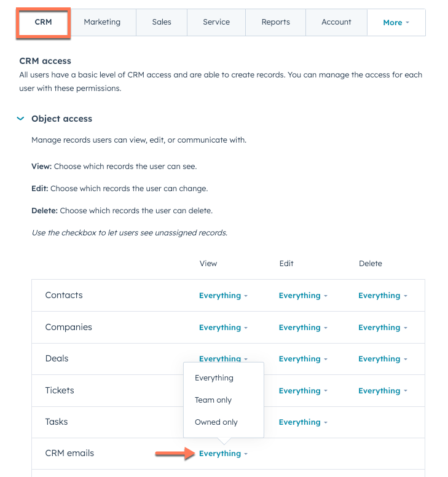Screen dimensions: 448x477
Task: Change Companies View permission dropdown
Action: point(223,328)
